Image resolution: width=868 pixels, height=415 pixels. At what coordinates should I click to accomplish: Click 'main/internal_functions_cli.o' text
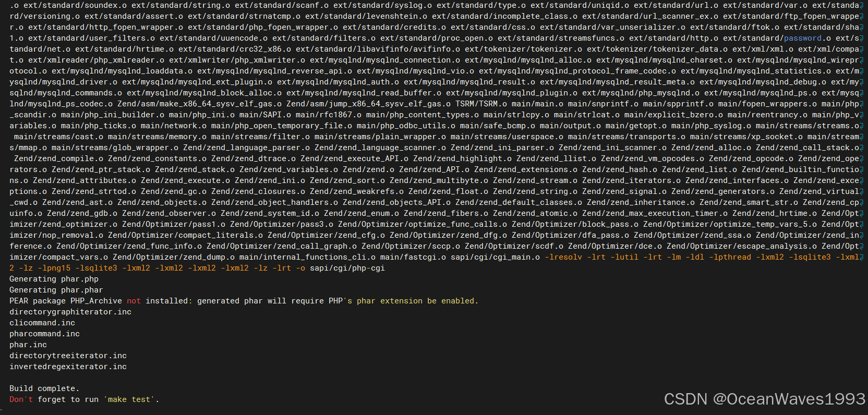pos(307,257)
